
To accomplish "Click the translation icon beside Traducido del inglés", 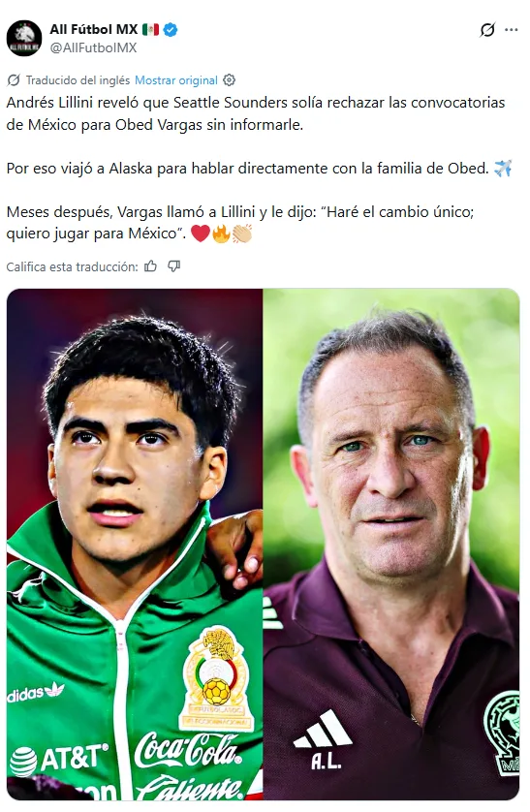I will click(14, 80).
